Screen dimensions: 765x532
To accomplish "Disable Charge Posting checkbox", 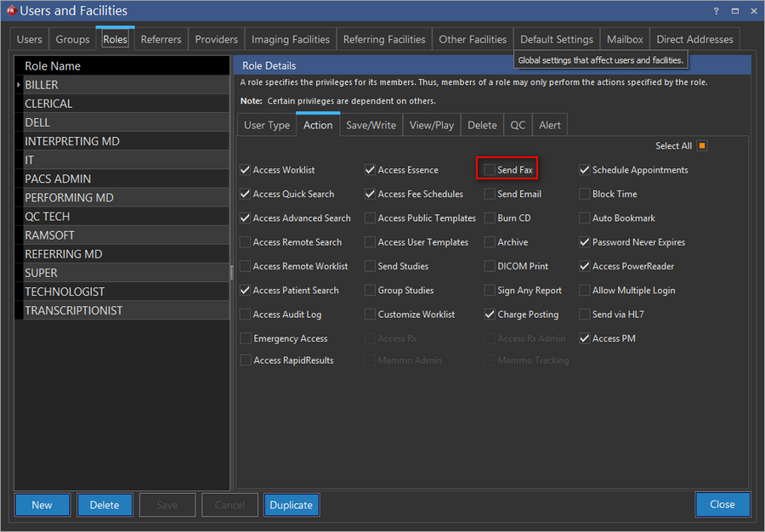I will [x=490, y=314].
